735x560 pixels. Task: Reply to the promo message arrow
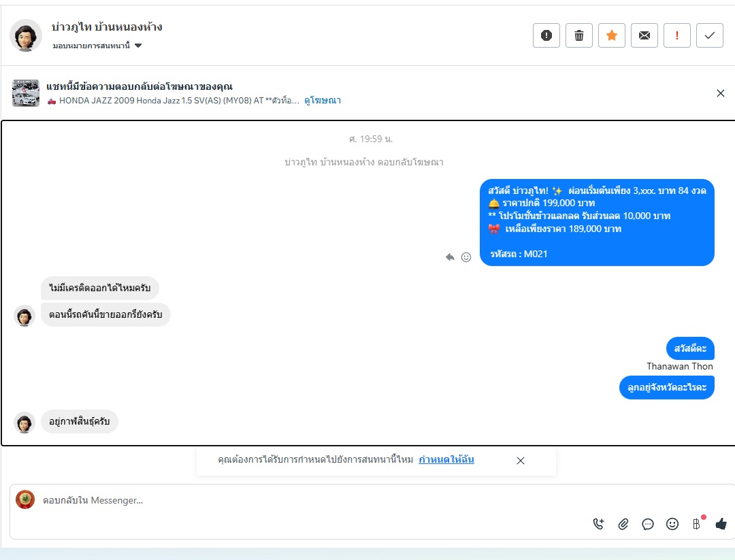tap(450, 257)
